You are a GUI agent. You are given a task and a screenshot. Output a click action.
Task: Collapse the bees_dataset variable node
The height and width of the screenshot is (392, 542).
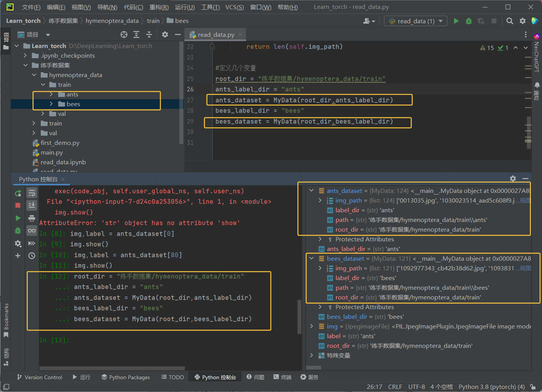312,259
